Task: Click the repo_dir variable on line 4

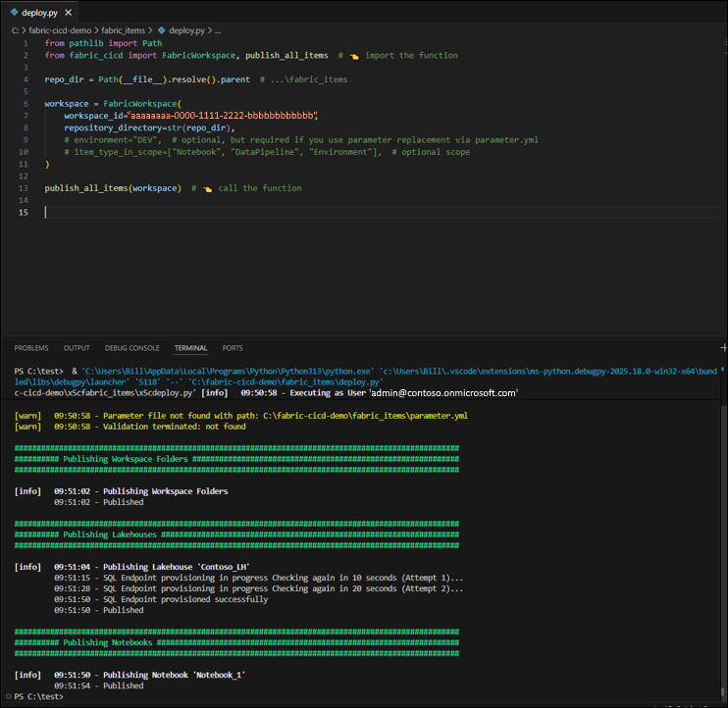Action: click(64, 79)
